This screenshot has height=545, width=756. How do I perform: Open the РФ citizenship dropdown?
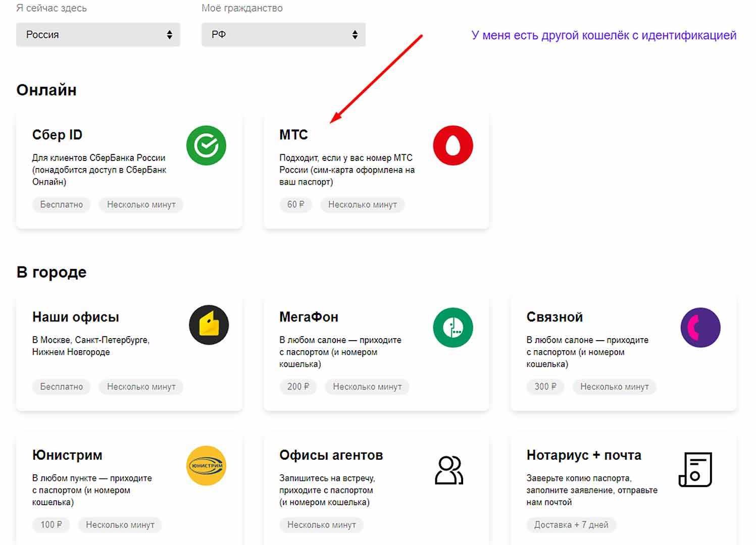coord(283,35)
